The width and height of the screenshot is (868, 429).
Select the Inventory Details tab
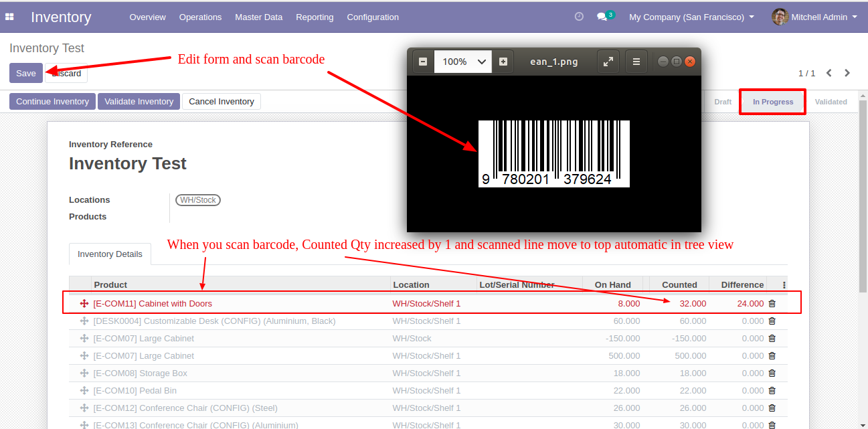click(x=110, y=254)
